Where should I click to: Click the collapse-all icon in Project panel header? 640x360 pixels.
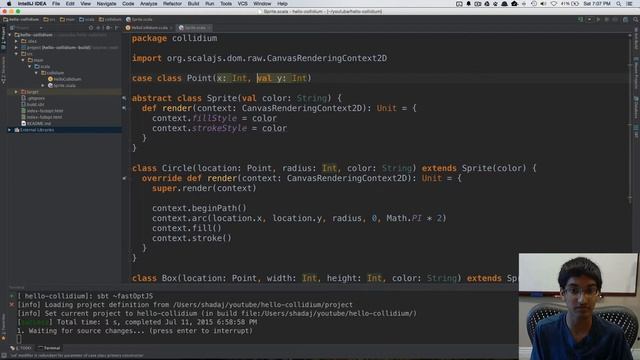click(x=98, y=28)
